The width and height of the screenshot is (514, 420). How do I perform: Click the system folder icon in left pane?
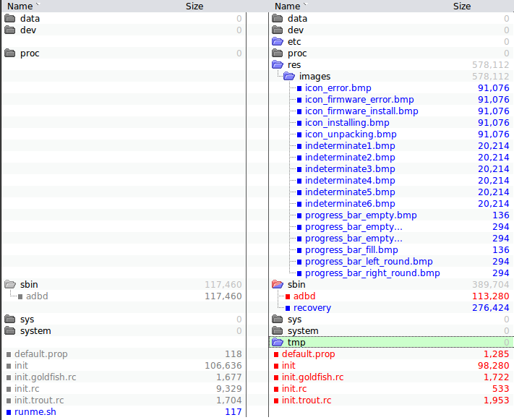tap(10, 331)
